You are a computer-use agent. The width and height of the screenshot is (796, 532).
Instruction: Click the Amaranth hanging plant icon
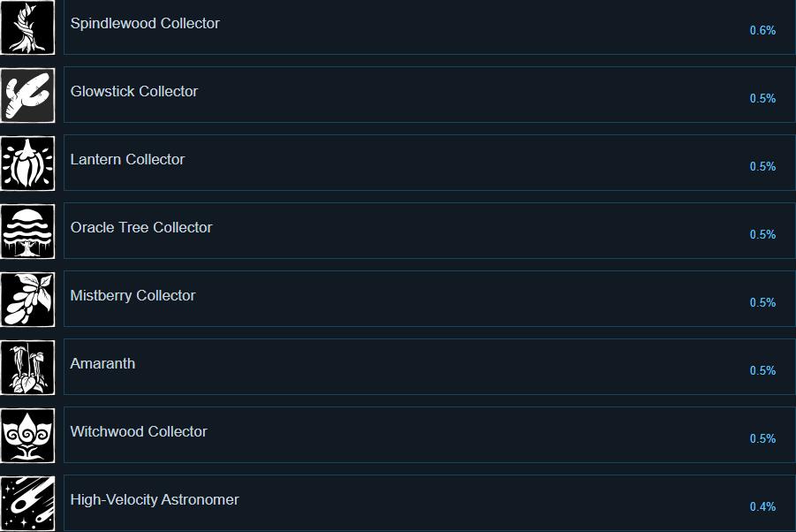click(27, 368)
